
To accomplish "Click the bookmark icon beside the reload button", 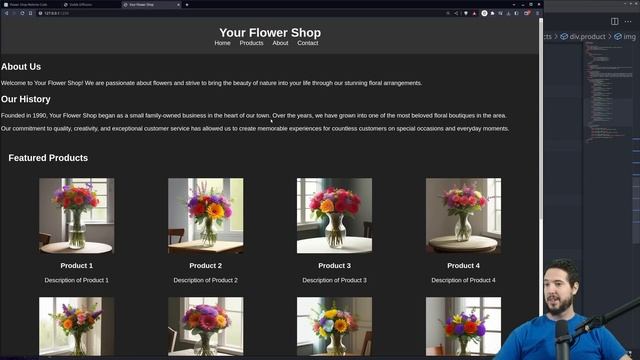I will tap(31, 13).
